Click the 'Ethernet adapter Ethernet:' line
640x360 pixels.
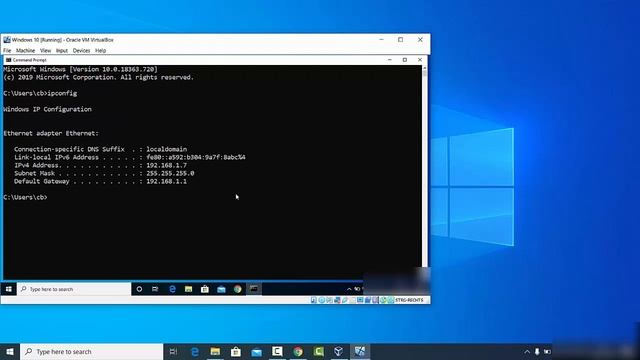point(51,133)
